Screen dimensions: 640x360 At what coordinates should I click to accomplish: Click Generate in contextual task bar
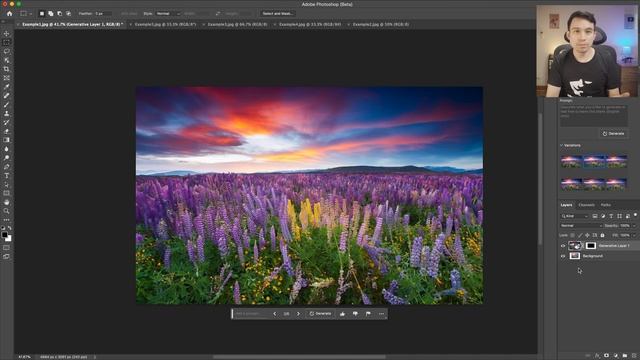click(x=320, y=314)
